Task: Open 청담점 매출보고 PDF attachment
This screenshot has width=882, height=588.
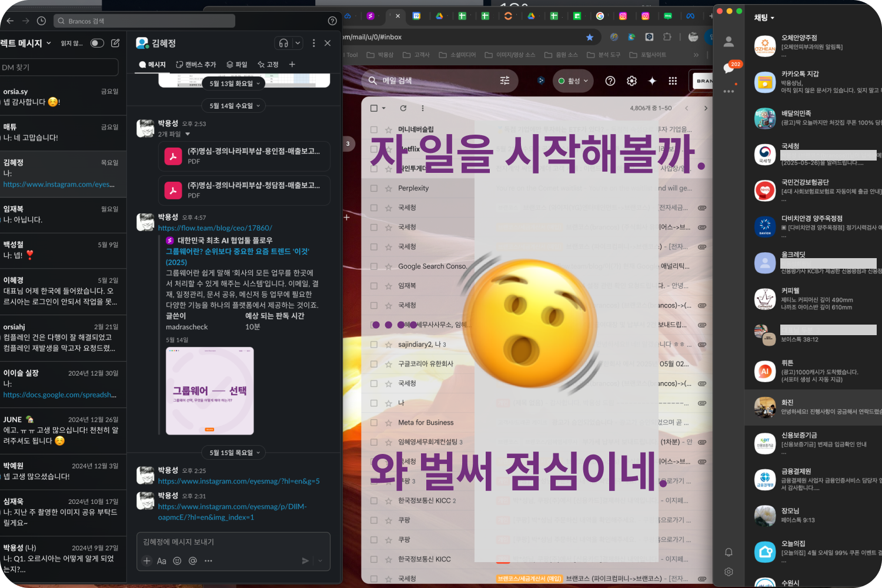Action: point(244,190)
